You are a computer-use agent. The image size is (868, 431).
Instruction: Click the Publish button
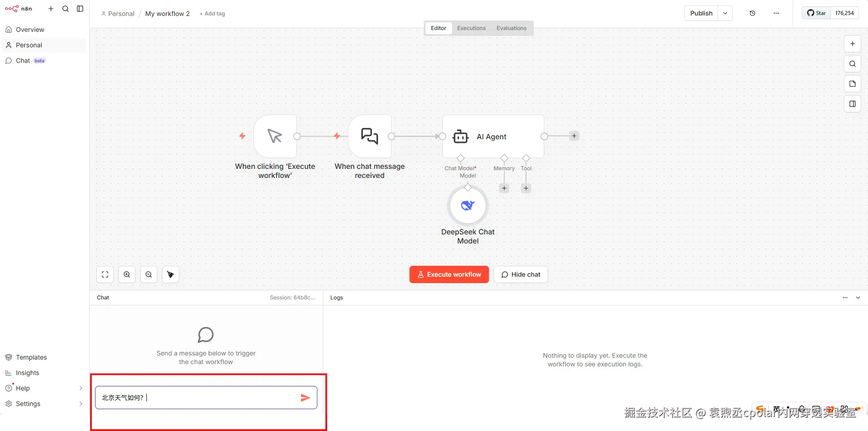click(701, 13)
